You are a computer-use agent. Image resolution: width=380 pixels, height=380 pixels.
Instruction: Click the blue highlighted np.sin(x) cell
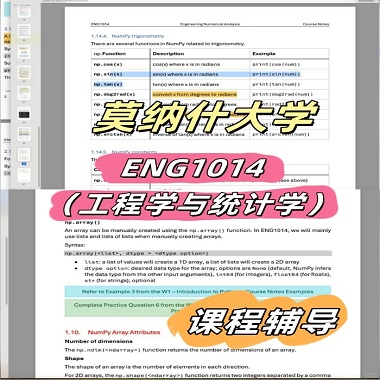point(108,74)
